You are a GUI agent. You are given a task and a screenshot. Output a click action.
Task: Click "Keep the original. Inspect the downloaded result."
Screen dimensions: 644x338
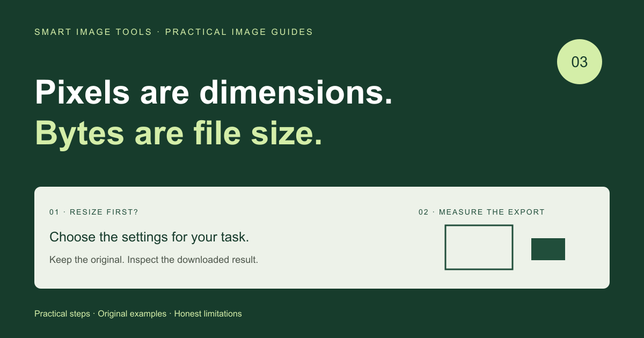154,260
